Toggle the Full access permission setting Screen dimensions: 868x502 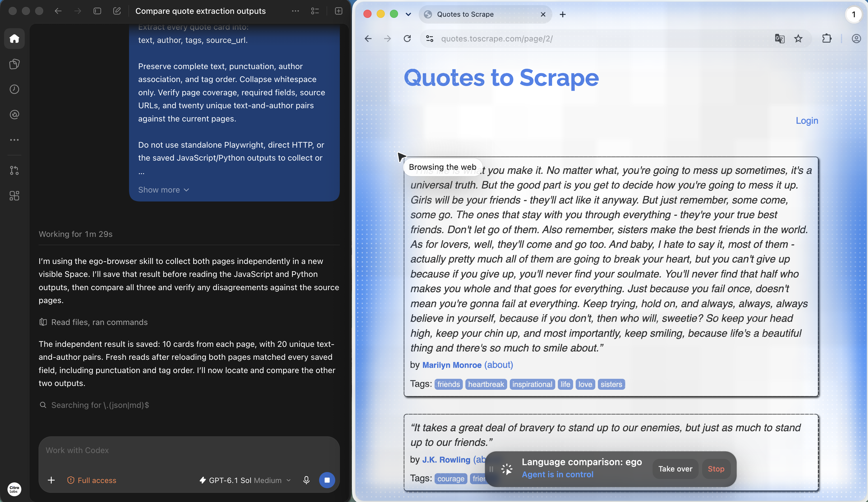pos(92,480)
